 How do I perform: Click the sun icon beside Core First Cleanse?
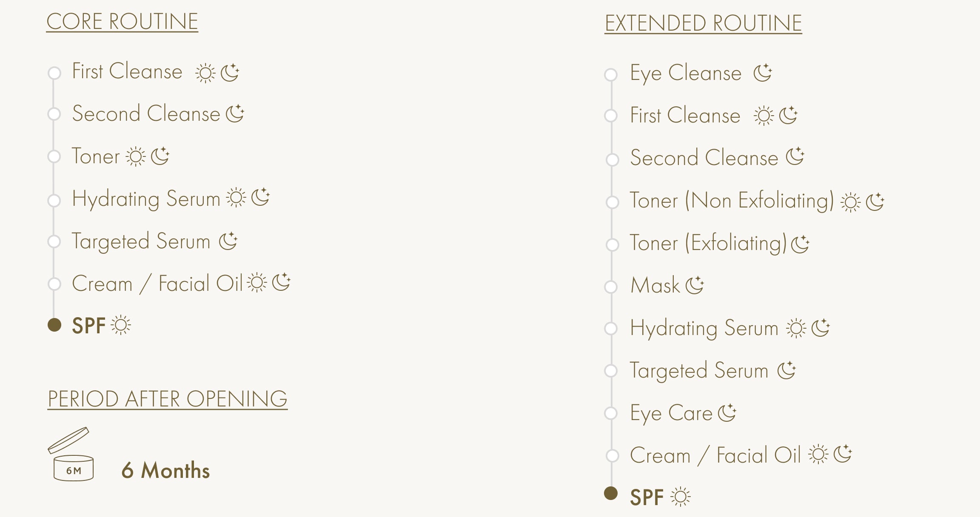pos(205,73)
